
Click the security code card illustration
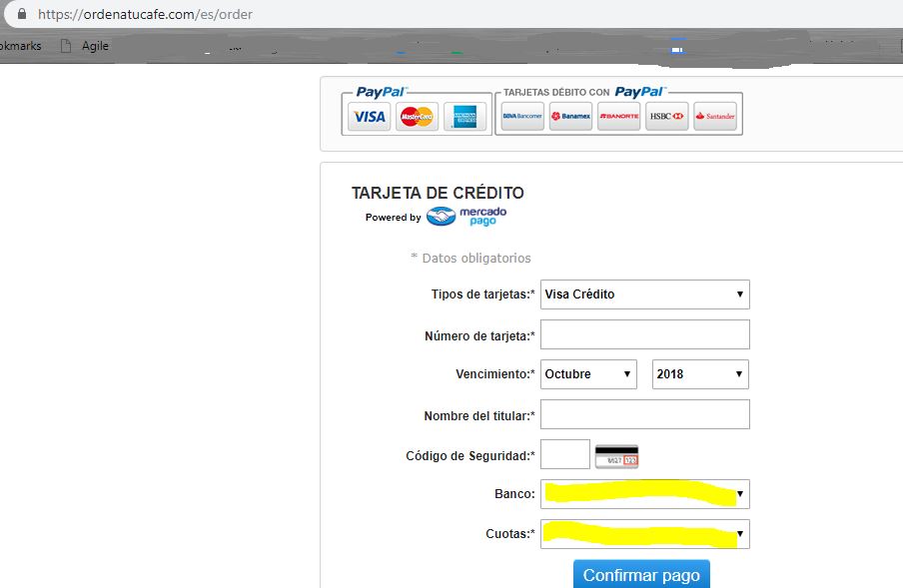(616, 456)
